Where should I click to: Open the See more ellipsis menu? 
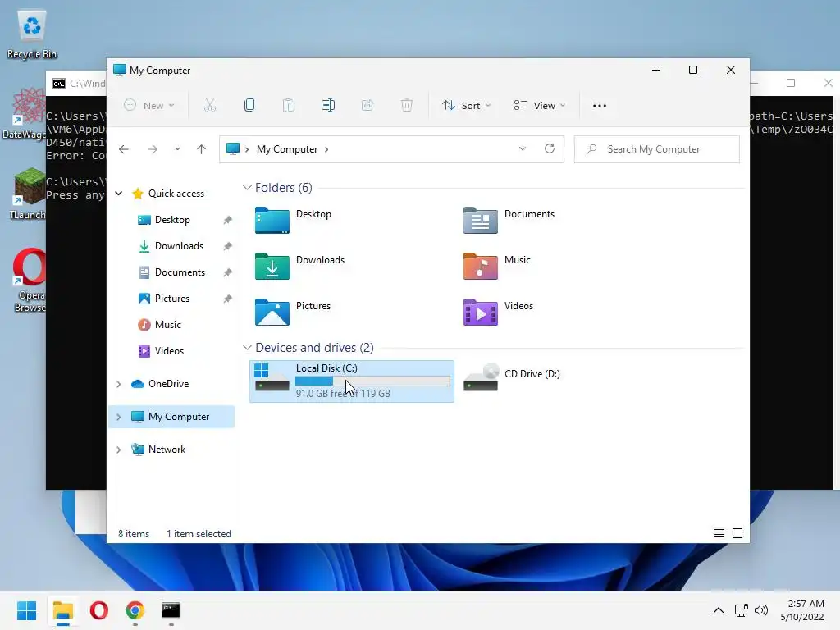(600, 106)
